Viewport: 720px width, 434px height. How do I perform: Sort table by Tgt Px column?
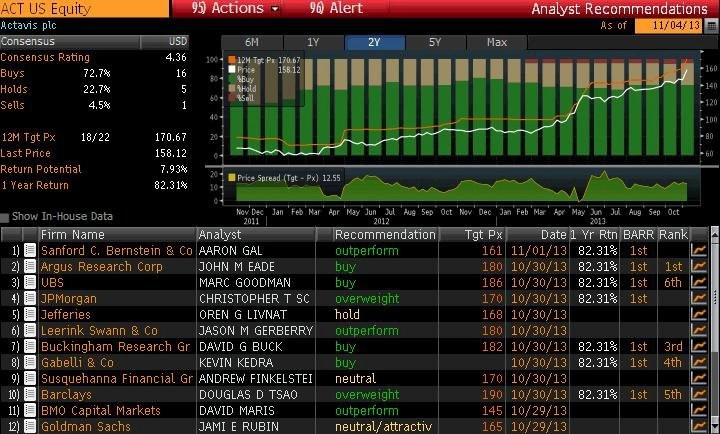472,235
